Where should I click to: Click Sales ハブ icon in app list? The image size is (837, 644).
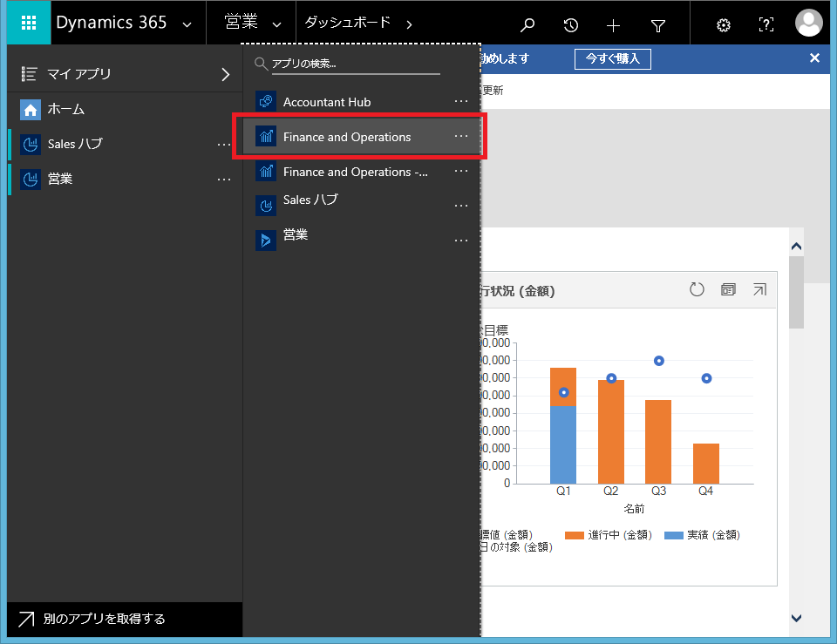(266, 206)
